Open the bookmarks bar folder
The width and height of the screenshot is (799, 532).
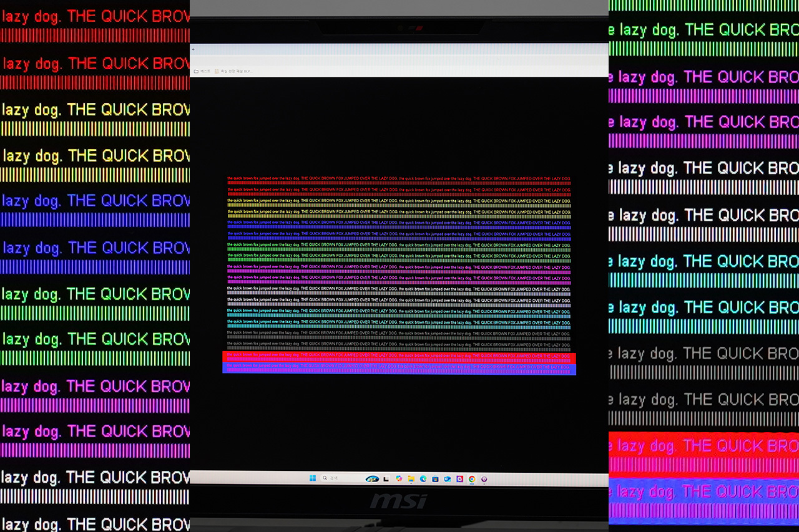coord(202,71)
